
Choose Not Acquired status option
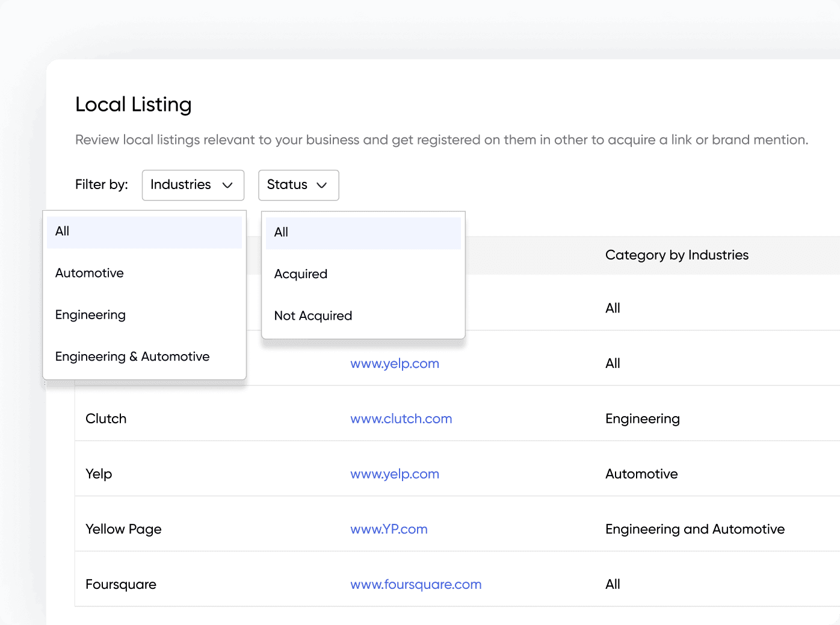click(x=313, y=316)
